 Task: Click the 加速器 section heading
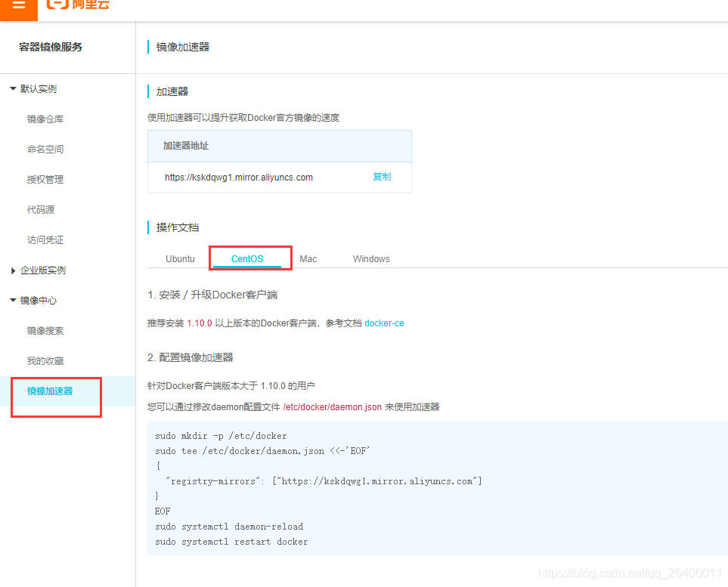172,91
